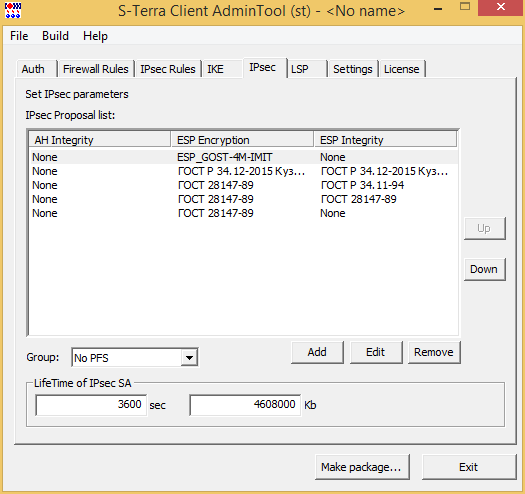This screenshot has height=494, width=525.
Task: Switch to the IPsec Rules tab
Action: 168,69
